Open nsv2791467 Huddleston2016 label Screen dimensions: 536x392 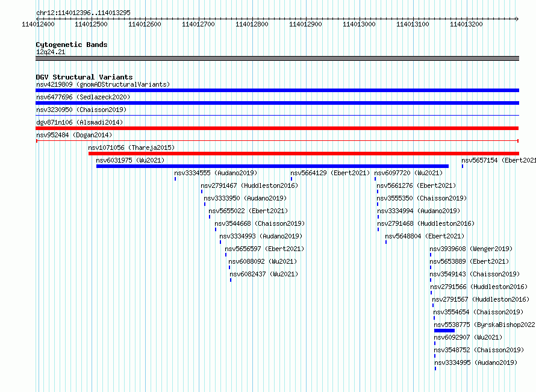249,185
